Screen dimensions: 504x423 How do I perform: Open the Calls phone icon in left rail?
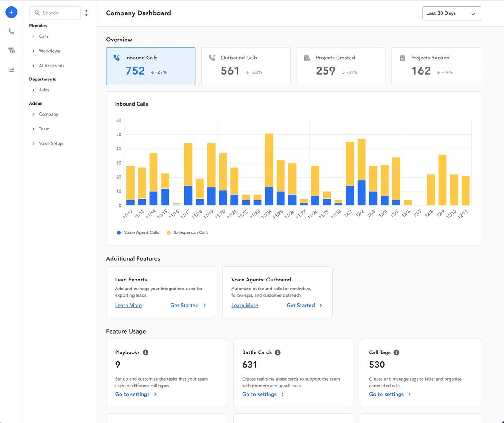[x=11, y=31]
